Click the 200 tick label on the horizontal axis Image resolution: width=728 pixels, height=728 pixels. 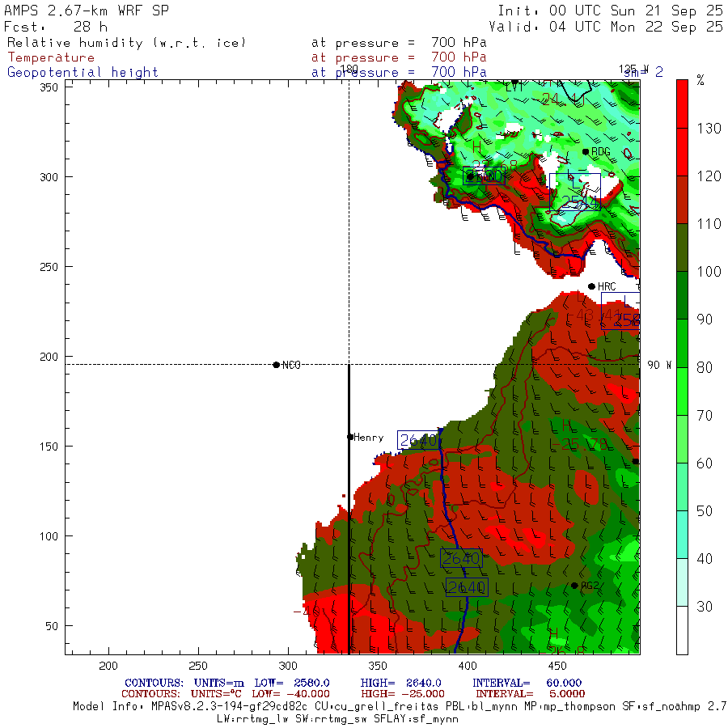coord(108,667)
